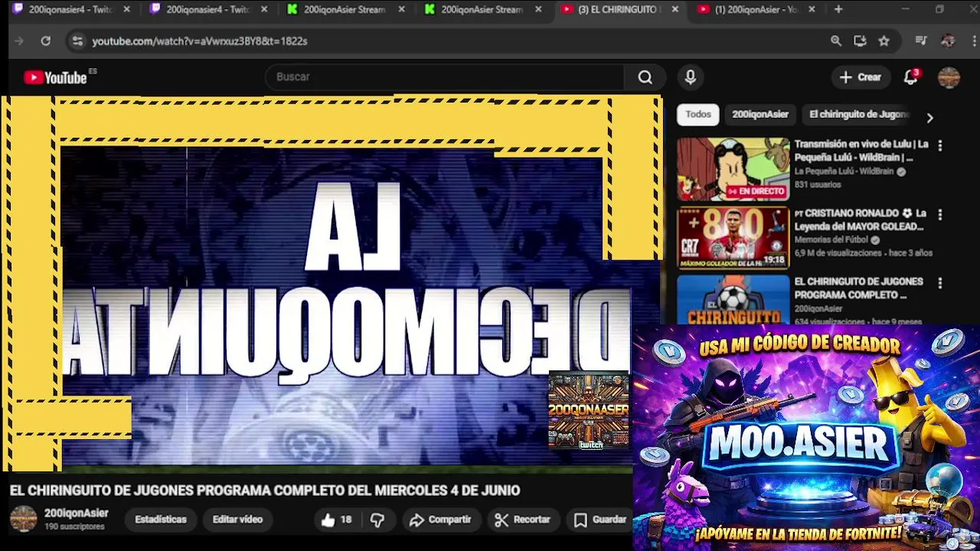Bookmark this page with the star
The width and height of the screenshot is (980, 551).
coord(884,41)
